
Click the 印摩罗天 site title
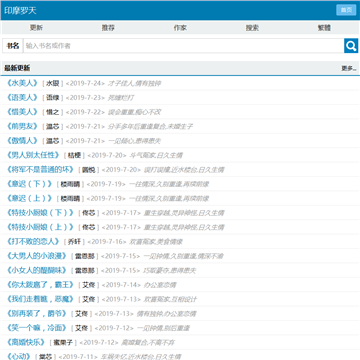20,10
